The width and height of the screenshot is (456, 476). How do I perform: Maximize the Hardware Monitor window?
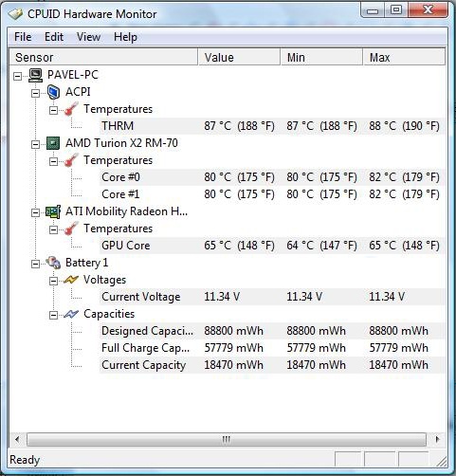tap(396, 10)
